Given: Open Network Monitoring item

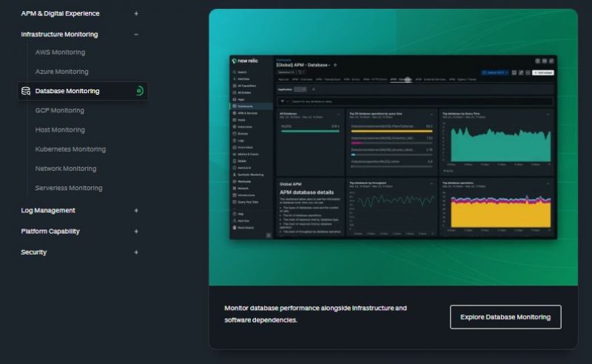Looking at the screenshot, I should (66, 169).
